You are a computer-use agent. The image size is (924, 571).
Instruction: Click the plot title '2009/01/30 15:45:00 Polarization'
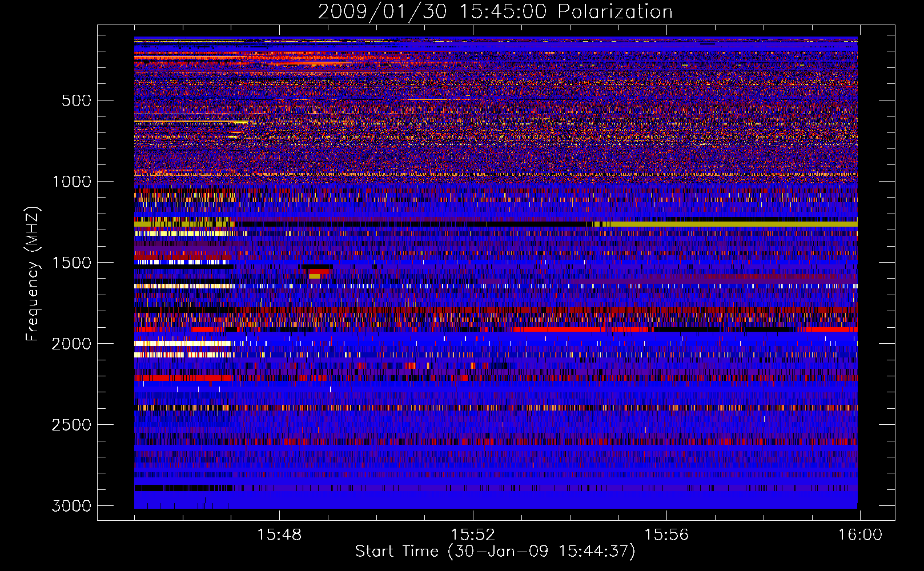point(495,12)
